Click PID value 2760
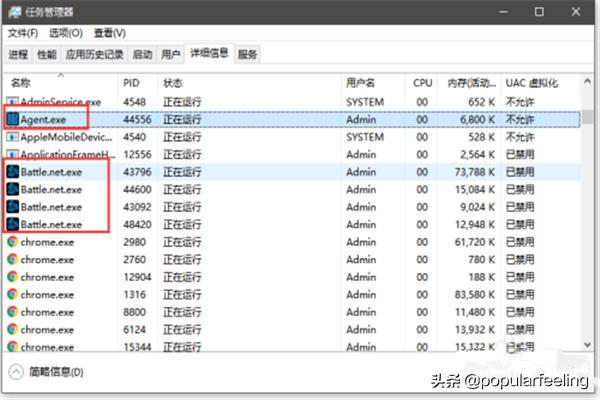Viewport: 600px width, 400px height. [x=134, y=260]
